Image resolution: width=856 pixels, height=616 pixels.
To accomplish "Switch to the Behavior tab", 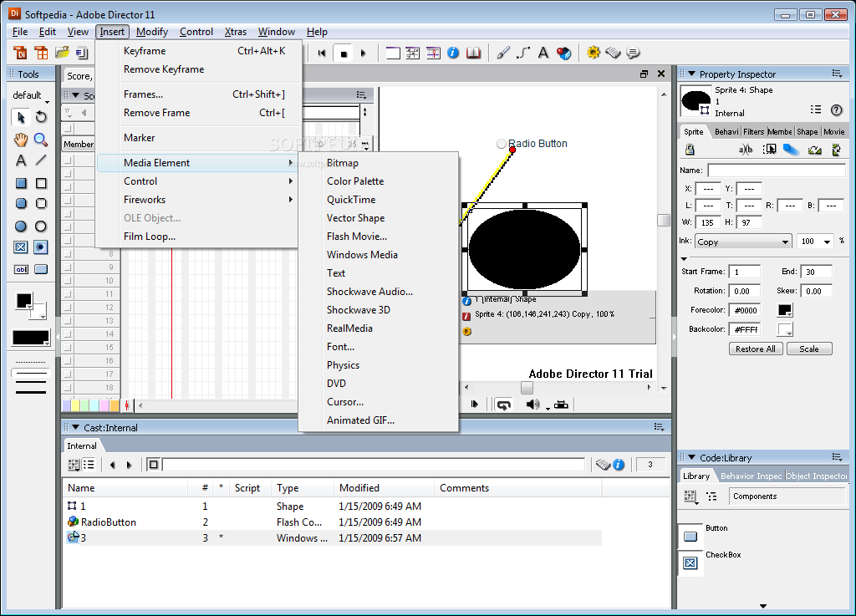I will click(726, 131).
